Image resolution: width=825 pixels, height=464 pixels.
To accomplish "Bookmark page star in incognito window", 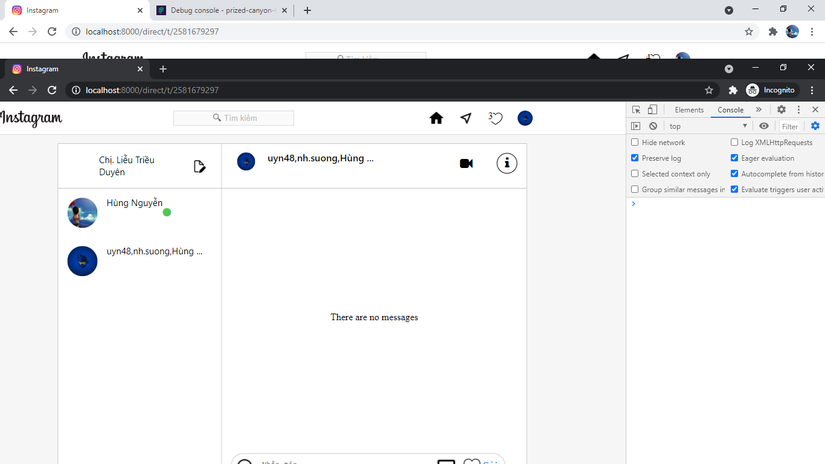I will [x=709, y=90].
